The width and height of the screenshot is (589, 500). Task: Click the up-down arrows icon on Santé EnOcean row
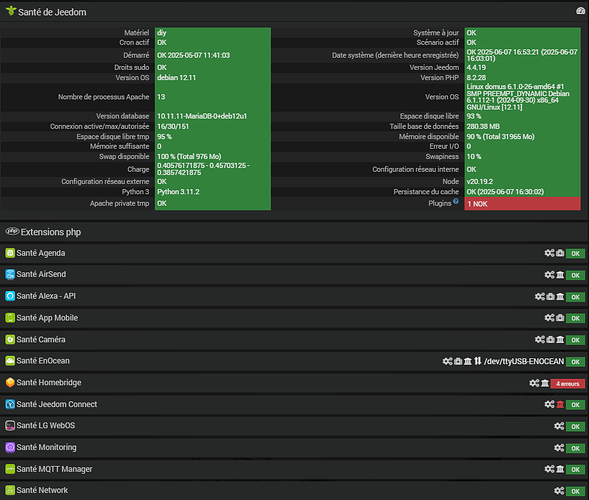click(x=477, y=361)
